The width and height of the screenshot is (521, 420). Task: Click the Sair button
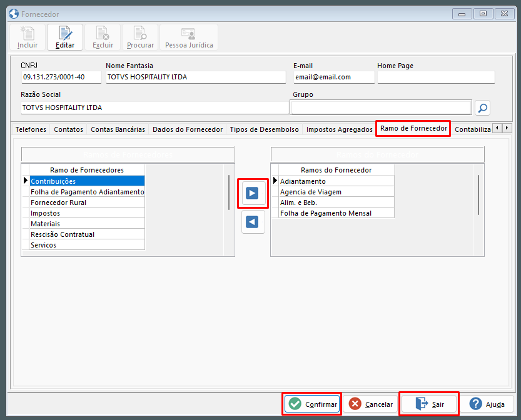[x=429, y=404]
